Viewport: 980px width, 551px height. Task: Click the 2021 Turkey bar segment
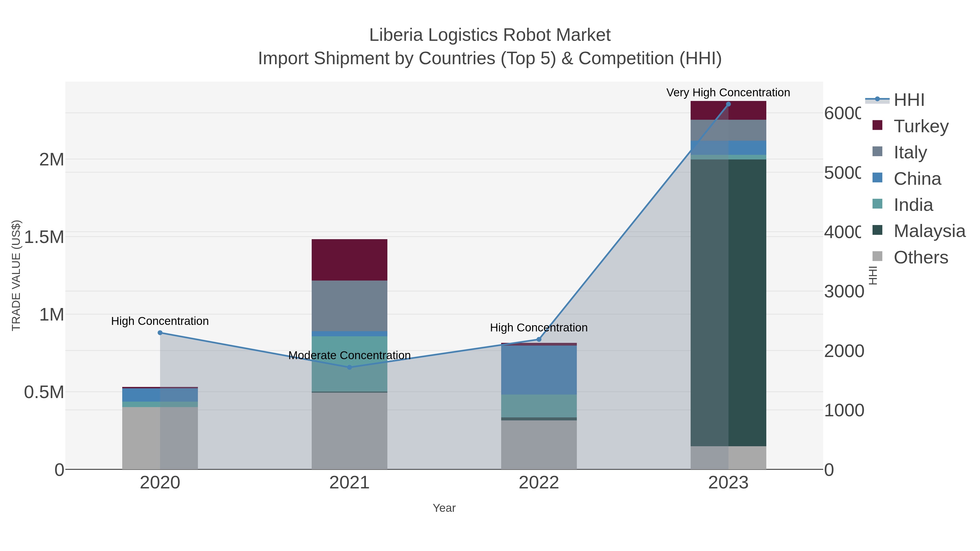[350, 260]
